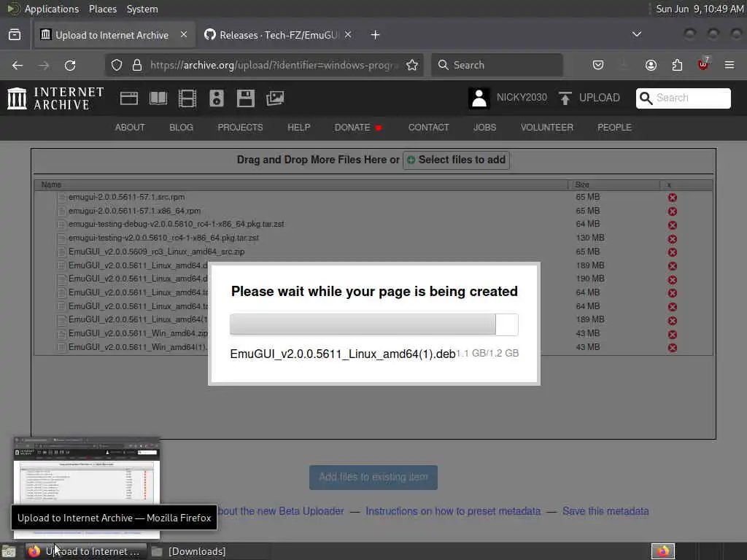Open the PROJECTS nav link
Image resolution: width=747 pixels, height=560 pixels.
pyautogui.click(x=240, y=127)
